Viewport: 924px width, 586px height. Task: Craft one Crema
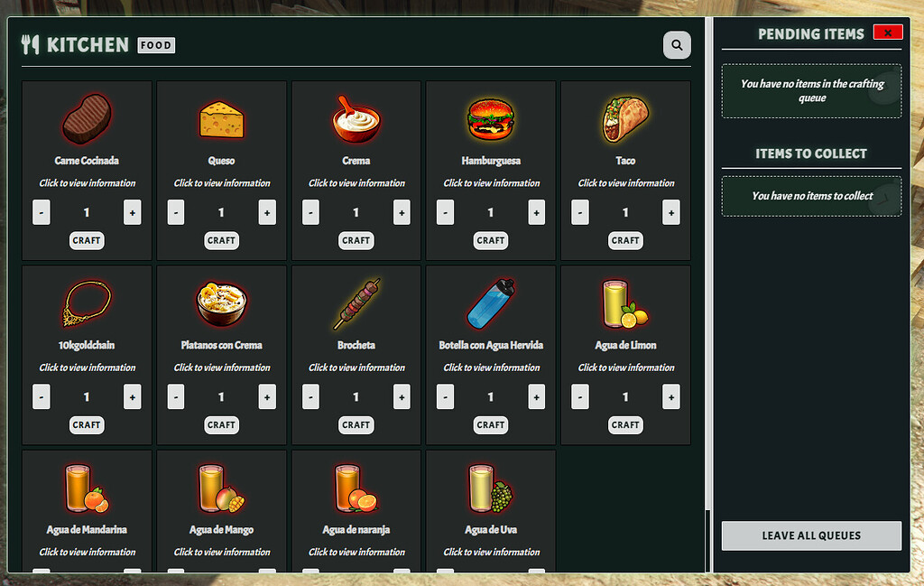point(356,240)
